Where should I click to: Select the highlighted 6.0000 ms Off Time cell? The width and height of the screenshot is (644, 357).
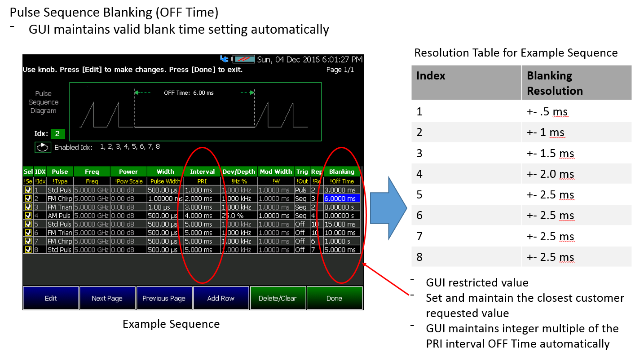pos(342,198)
